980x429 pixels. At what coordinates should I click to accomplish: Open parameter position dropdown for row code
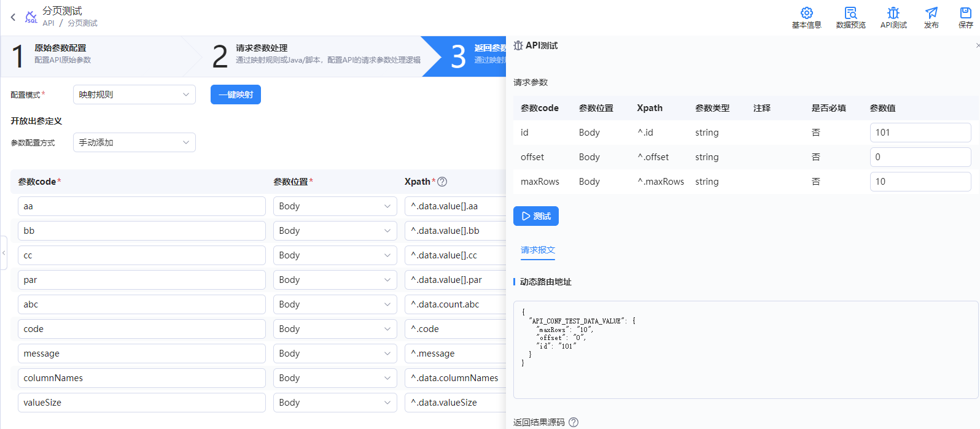point(335,329)
